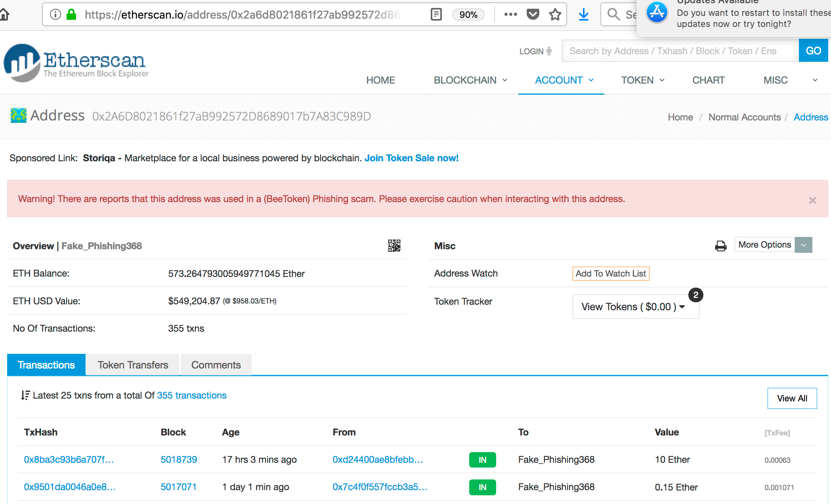Open Join Token Sale now link
The width and height of the screenshot is (831, 504).
click(x=411, y=158)
